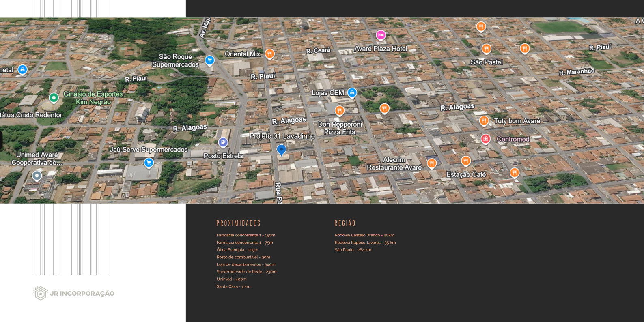This screenshot has width=644, height=322.
Task: Click 'Santa Casa - 1 km' entry
Action: click(x=233, y=286)
